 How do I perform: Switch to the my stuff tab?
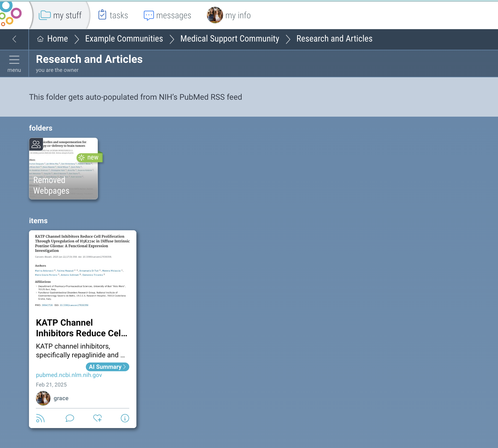[x=60, y=15]
